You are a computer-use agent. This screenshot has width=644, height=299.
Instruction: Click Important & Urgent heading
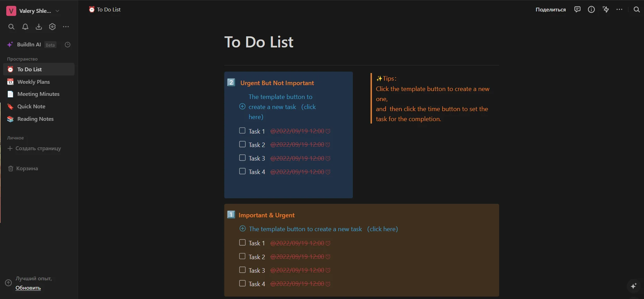click(x=267, y=215)
